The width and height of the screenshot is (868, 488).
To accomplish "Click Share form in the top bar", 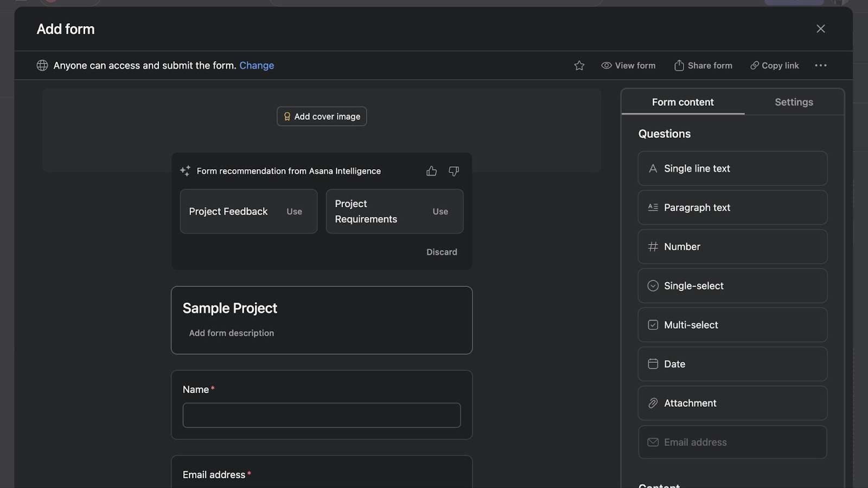I will tap(703, 66).
